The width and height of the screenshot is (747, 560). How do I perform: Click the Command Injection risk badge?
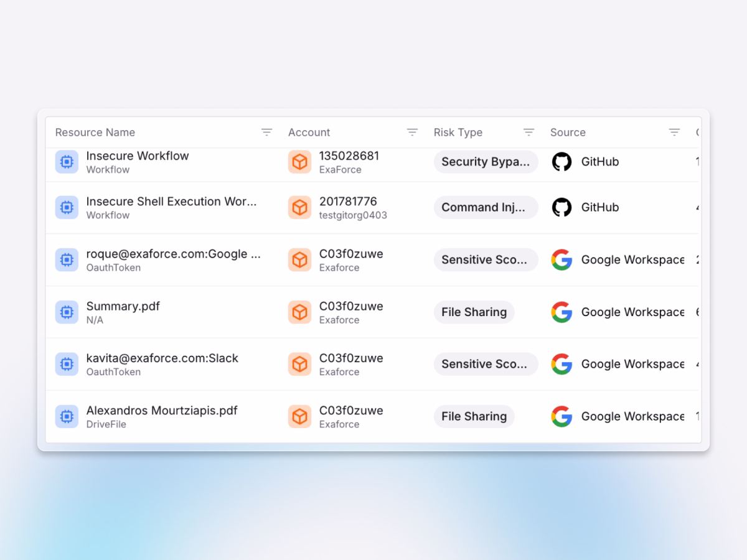point(486,207)
